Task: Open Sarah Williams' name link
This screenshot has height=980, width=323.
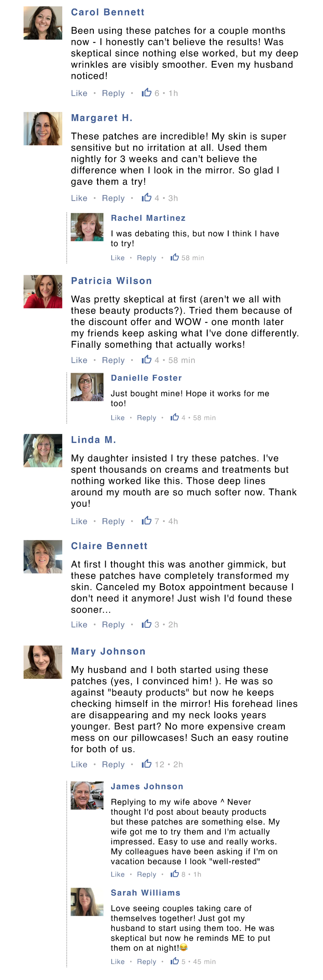Action: point(145,892)
